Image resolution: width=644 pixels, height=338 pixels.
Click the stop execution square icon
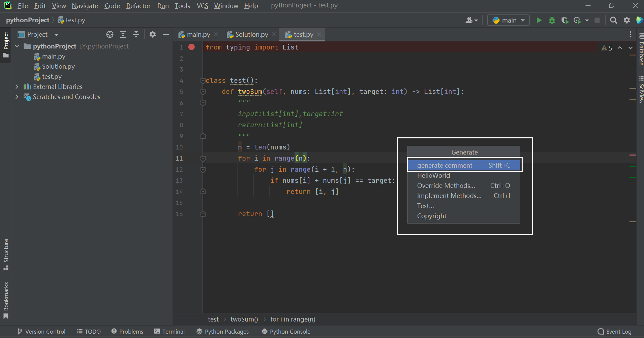pos(597,20)
